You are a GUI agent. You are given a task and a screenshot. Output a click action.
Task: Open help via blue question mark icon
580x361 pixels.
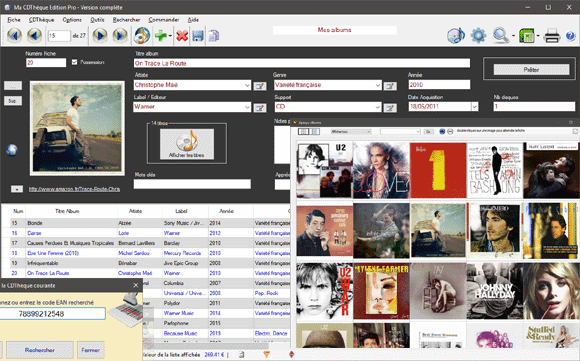pyautogui.click(x=570, y=36)
